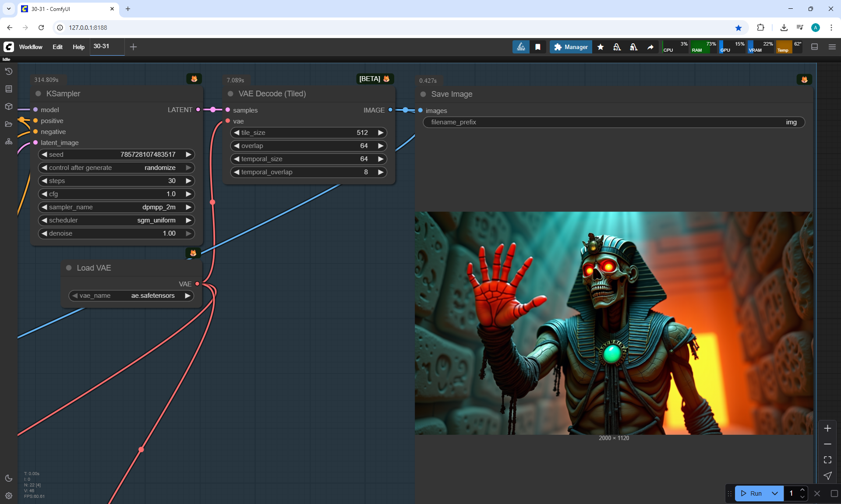
Task: Open the Workflow menu
Action: (x=31, y=47)
